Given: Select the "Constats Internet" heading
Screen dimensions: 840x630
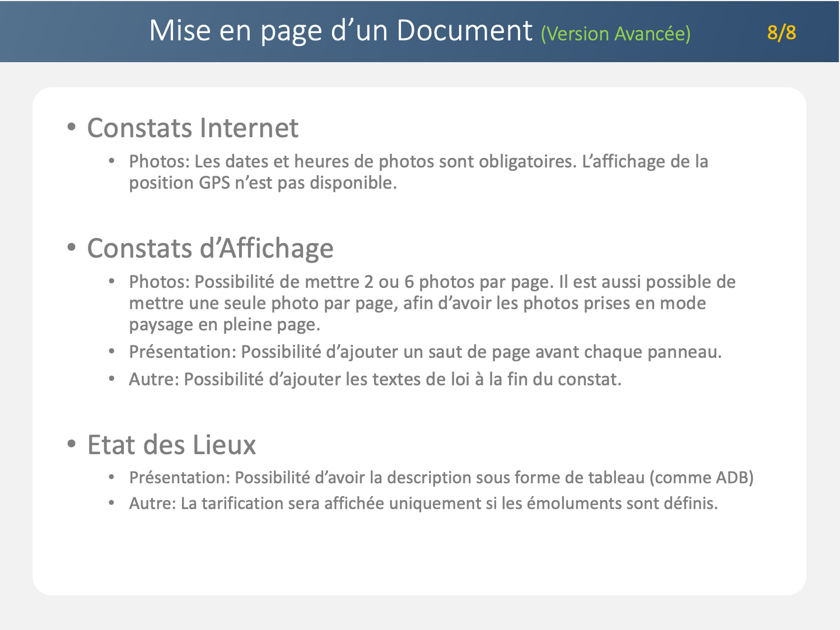Looking at the screenshot, I should coord(193,128).
